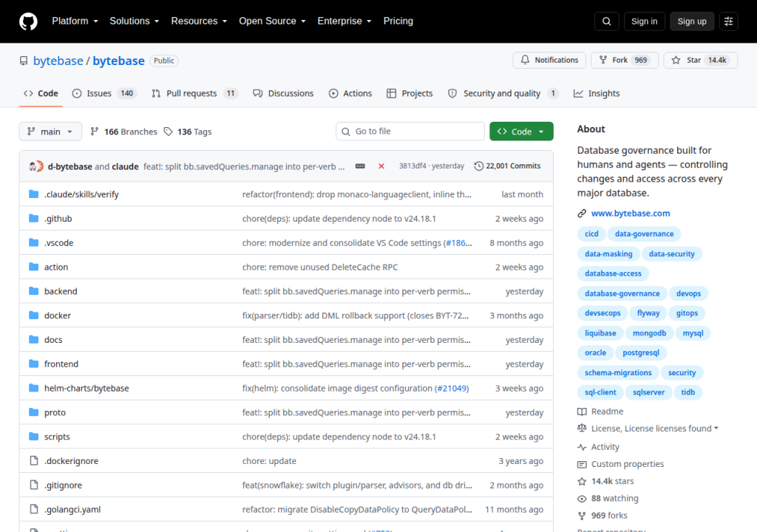Open the Insights tab
This screenshot has height=532, width=757.
pyautogui.click(x=597, y=93)
